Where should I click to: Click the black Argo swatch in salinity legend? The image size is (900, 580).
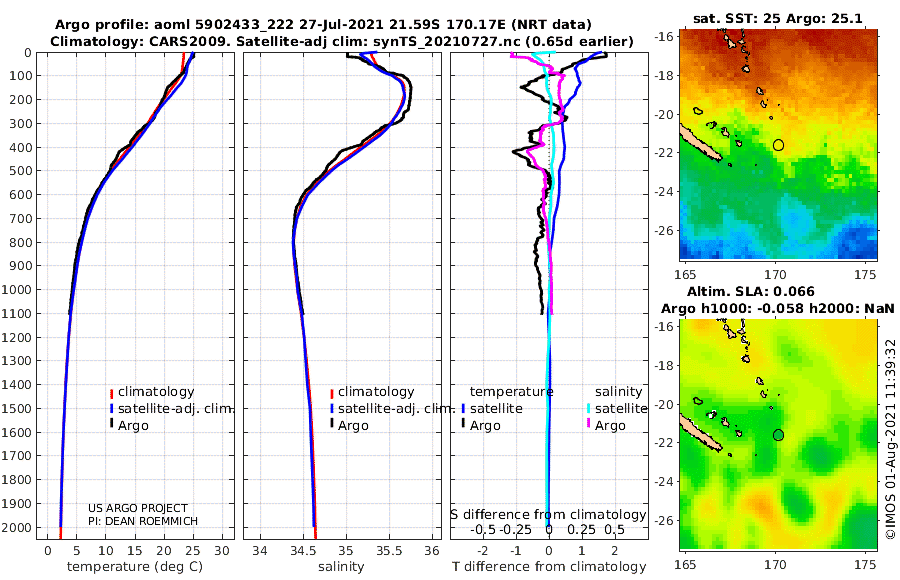point(332,424)
